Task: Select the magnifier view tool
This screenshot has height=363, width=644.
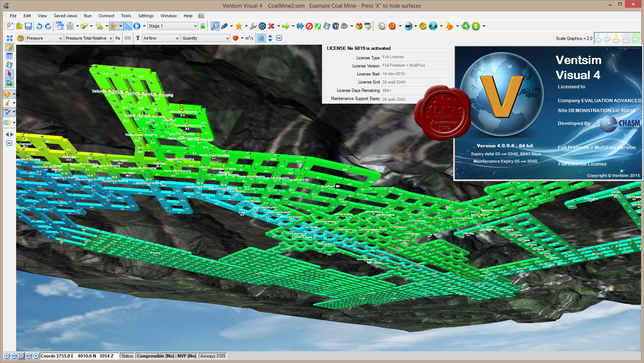Action: click(215, 26)
